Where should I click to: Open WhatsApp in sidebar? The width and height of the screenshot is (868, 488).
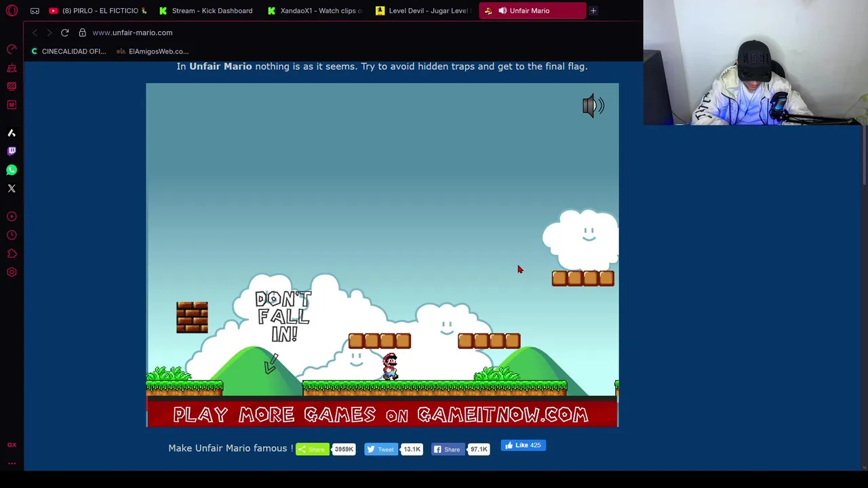point(12,169)
